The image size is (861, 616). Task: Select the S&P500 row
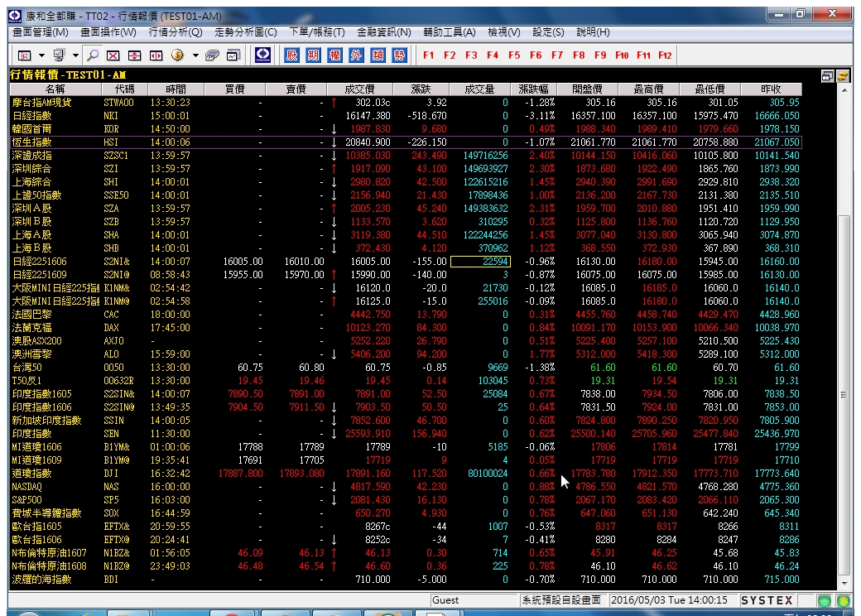tap(406, 499)
